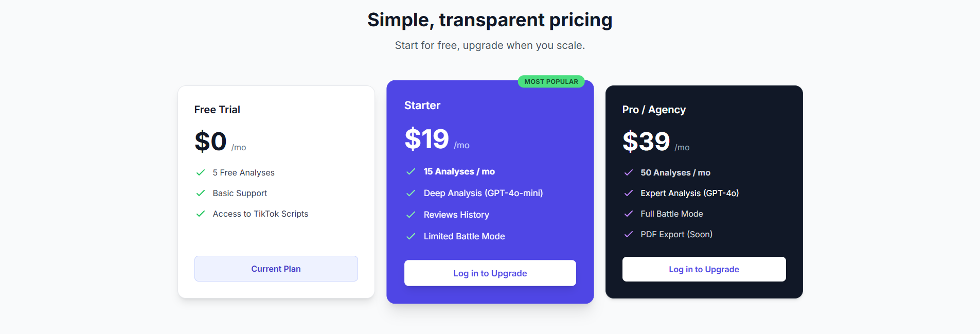Screen dimensions: 980x334
Task: Select the checkmark next to 50 Analyses / mo
Action: pyautogui.click(x=629, y=172)
